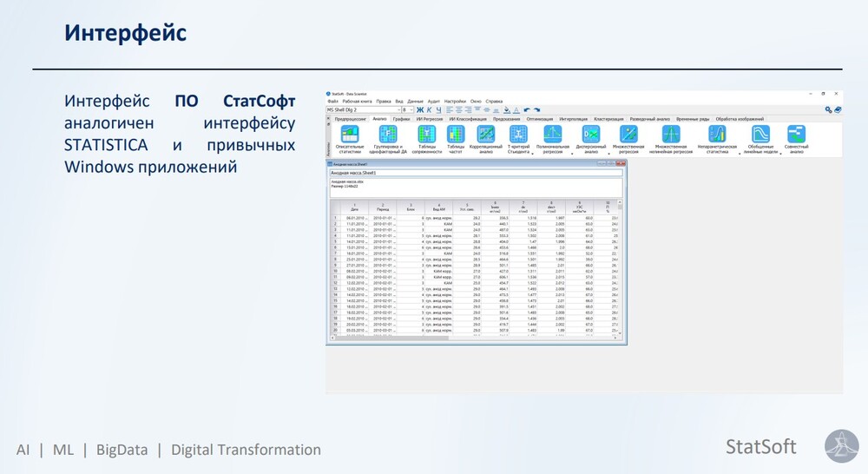This screenshot has height=474, width=868.
Task: Start Множественная регрессия
Action: tap(628, 139)
